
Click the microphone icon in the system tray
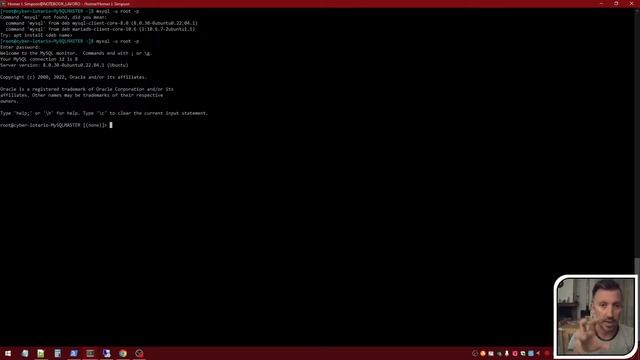[507, 353]
